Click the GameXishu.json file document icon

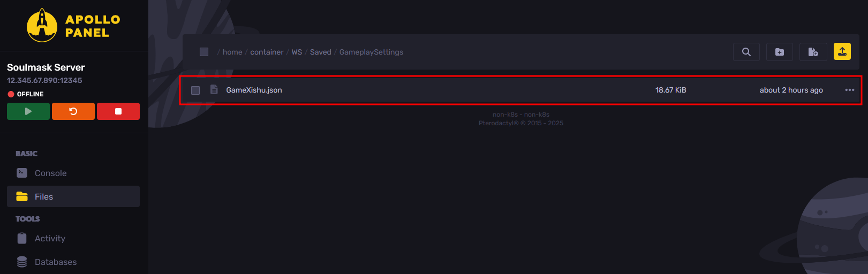click(x=214, y=90)
